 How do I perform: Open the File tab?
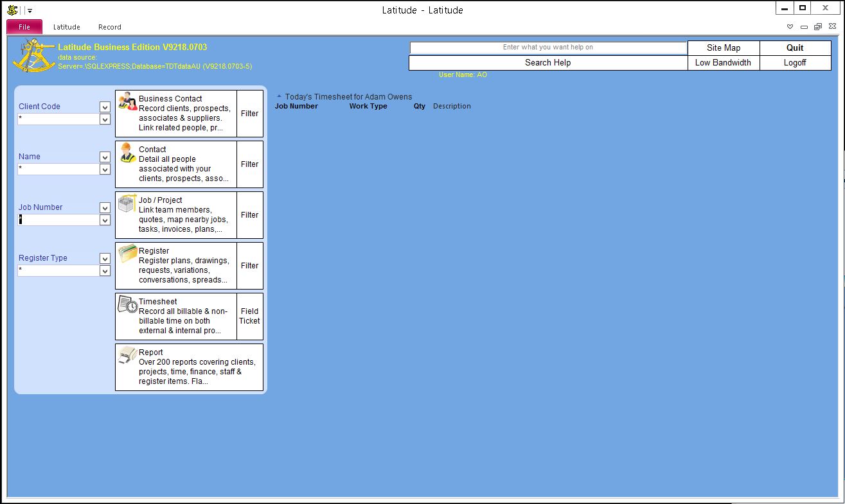click(24, 27)
